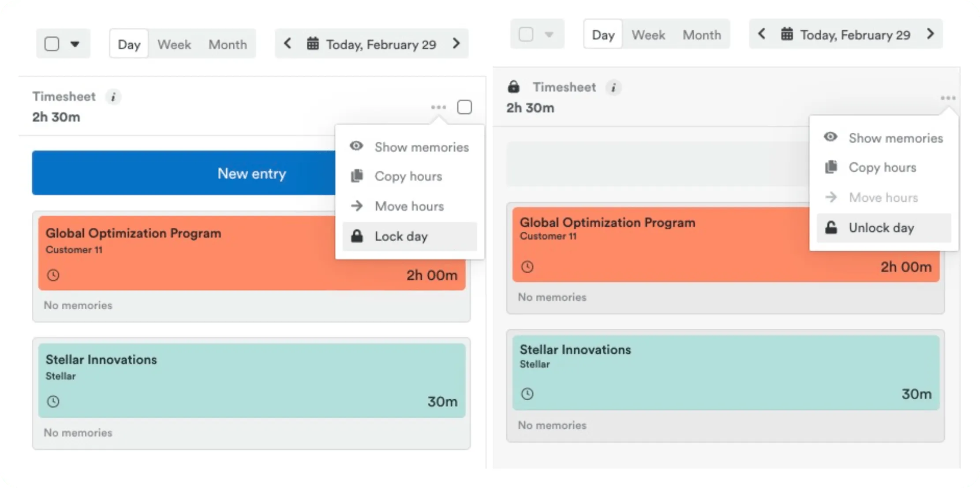The width and height of the screenshot is (980, 488).
Task: Switch to Week view in left panel
Action: [174, 44]
